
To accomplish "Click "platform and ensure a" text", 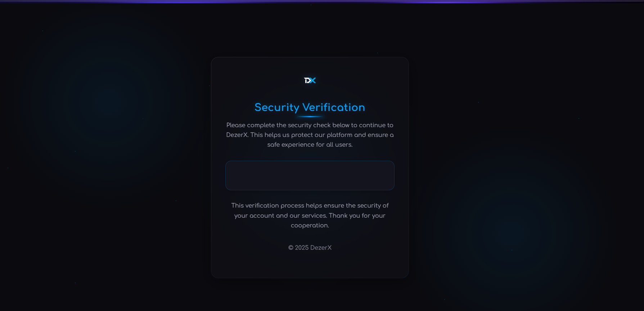I will (360, 135).
